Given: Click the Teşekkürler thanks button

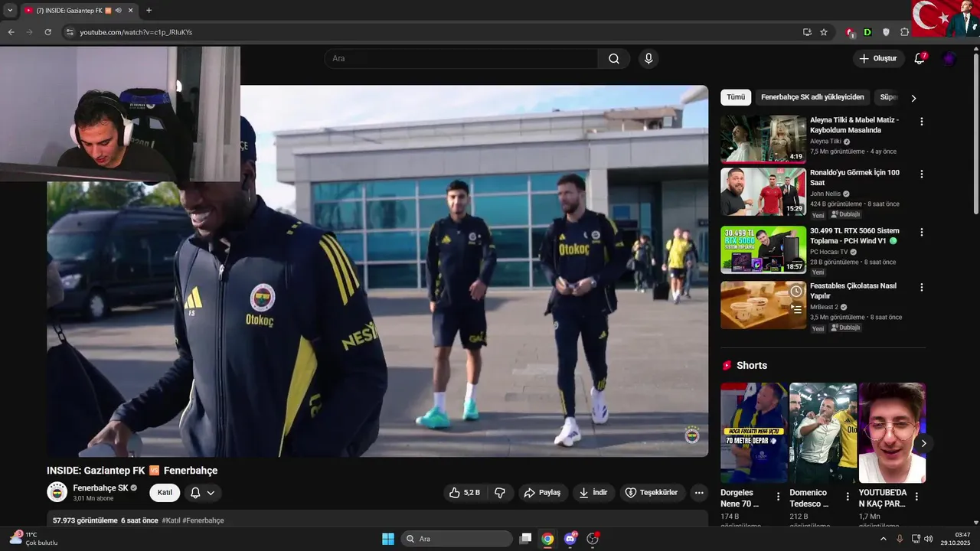Looking at the screenshot, I should [652, 493].
